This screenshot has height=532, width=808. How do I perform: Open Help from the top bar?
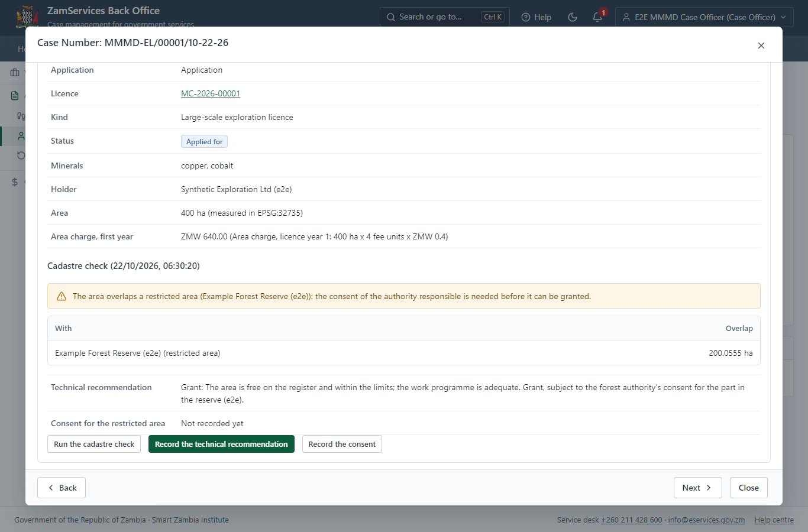pyautogui.click(x=536, y=17)
